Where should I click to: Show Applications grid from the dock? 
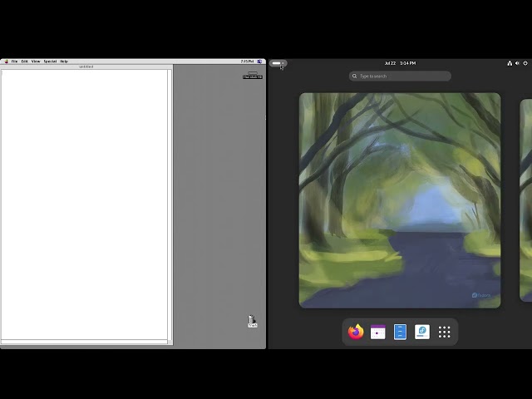coord(444,332)
